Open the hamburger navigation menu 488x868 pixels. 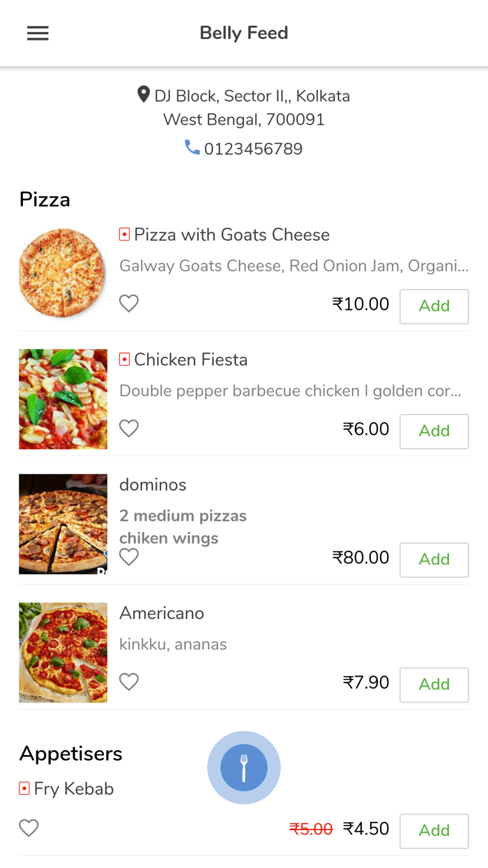click(x=38, y=33)
